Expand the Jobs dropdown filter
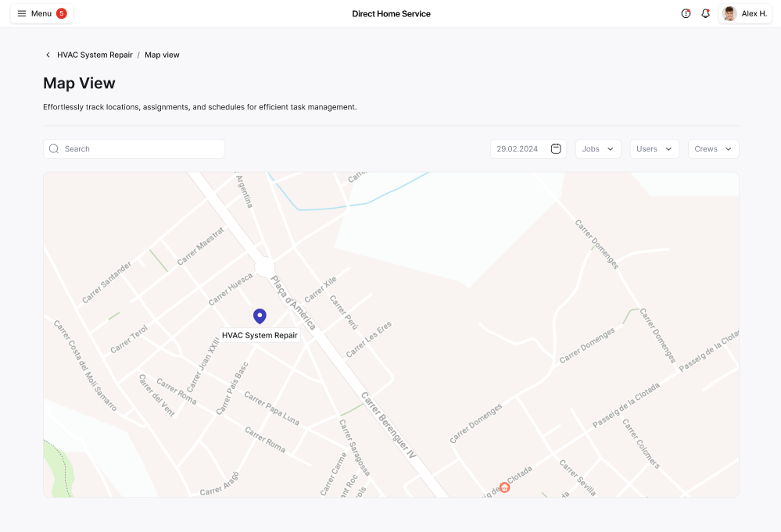 click(x=598, y=148)
